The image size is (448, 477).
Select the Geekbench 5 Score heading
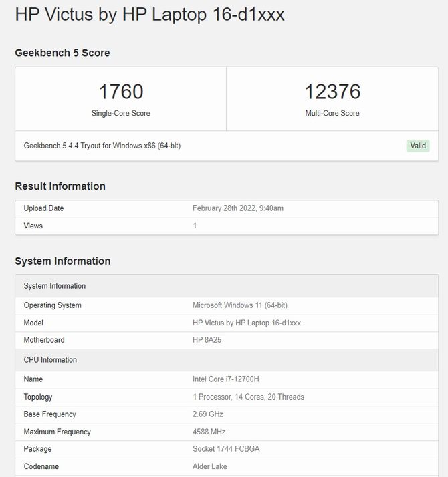click(x=62, y=53)
